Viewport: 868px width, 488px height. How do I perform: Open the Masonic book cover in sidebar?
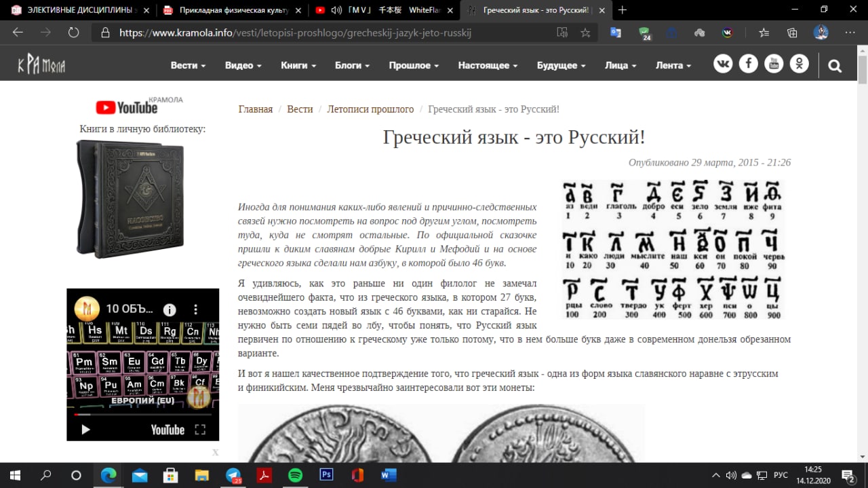click(x=131, y=199)
